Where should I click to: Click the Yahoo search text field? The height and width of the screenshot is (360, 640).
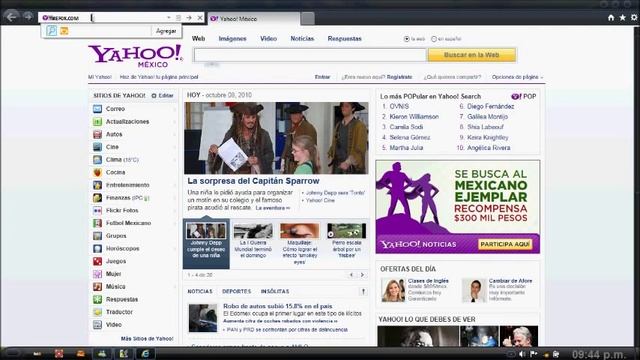310,55
